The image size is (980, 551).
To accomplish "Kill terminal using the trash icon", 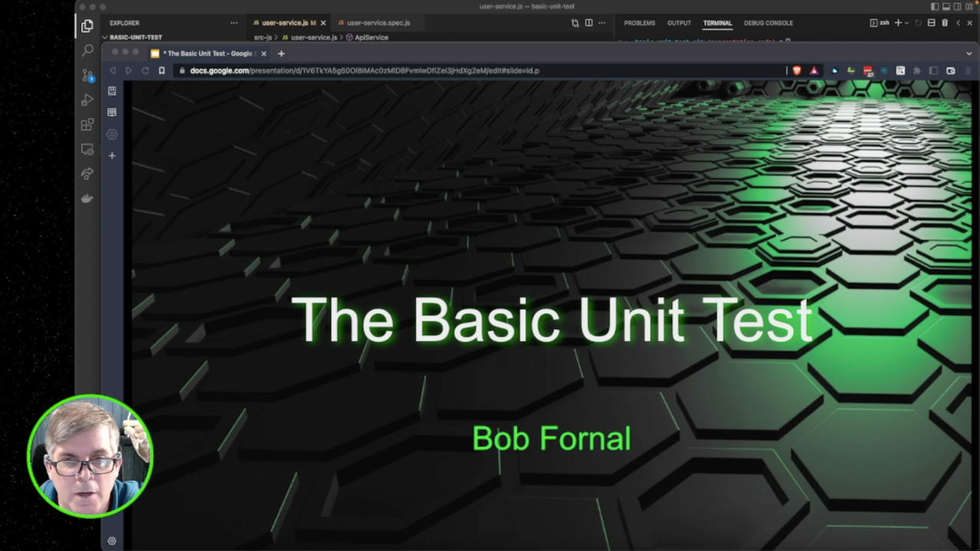I will coord(945,23).
